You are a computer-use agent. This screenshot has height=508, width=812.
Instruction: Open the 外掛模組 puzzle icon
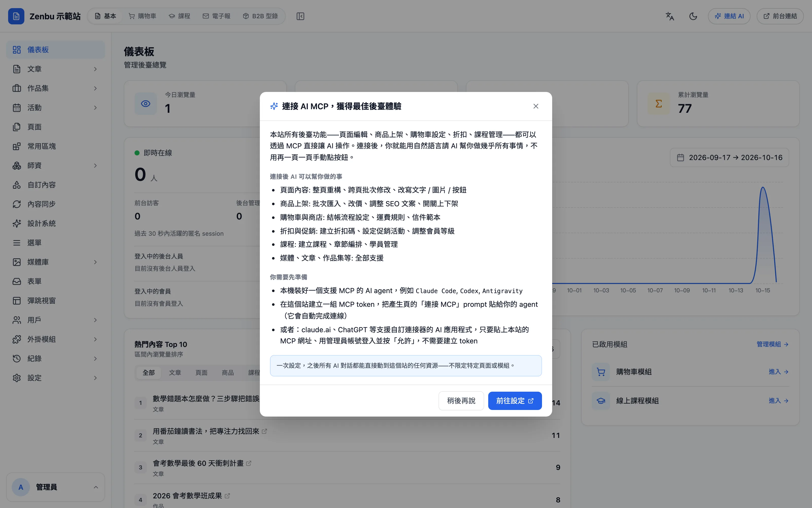[17, 339]
